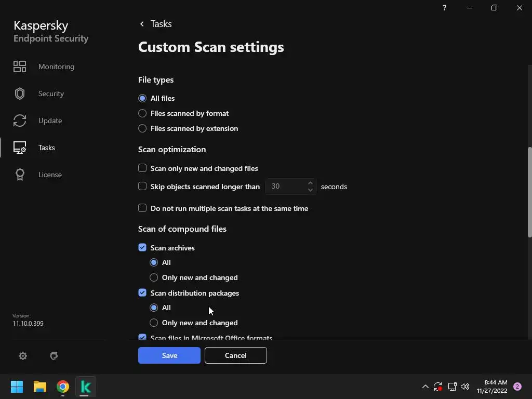Viewport: 532px width, 399px height.
Task: Save the Custom Scan settings
Action: [169, 355]
